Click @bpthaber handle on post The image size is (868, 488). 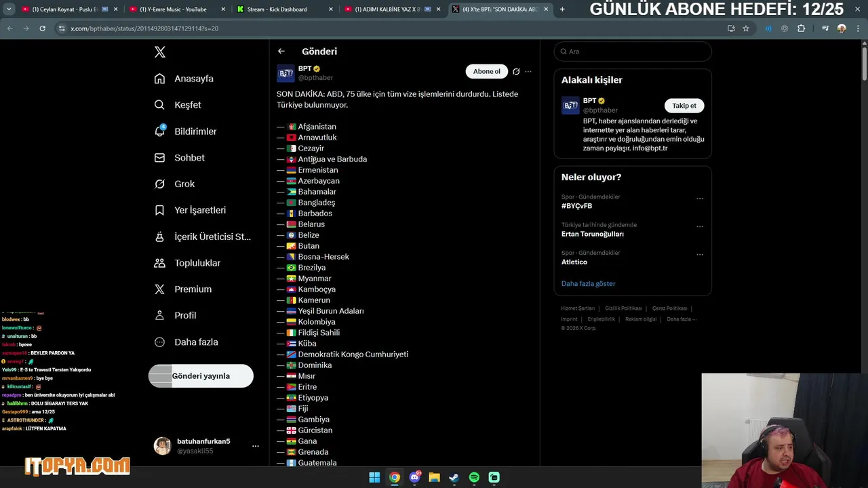pos(315,78)
